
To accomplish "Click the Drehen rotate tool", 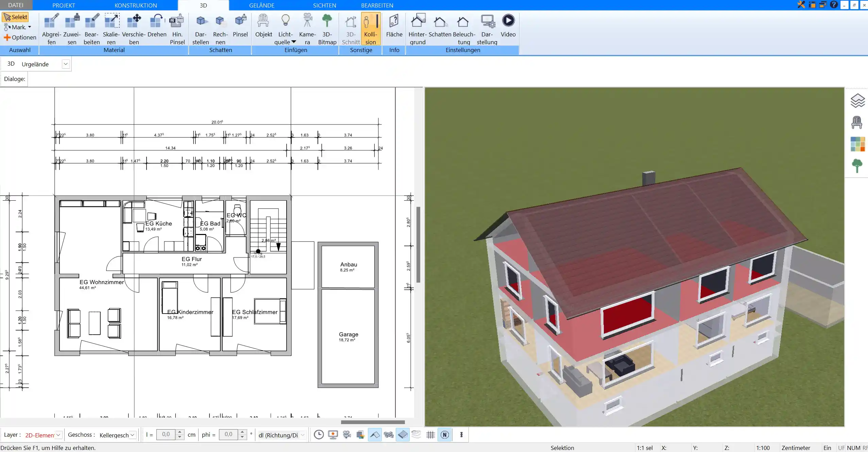I will point(157,26).
